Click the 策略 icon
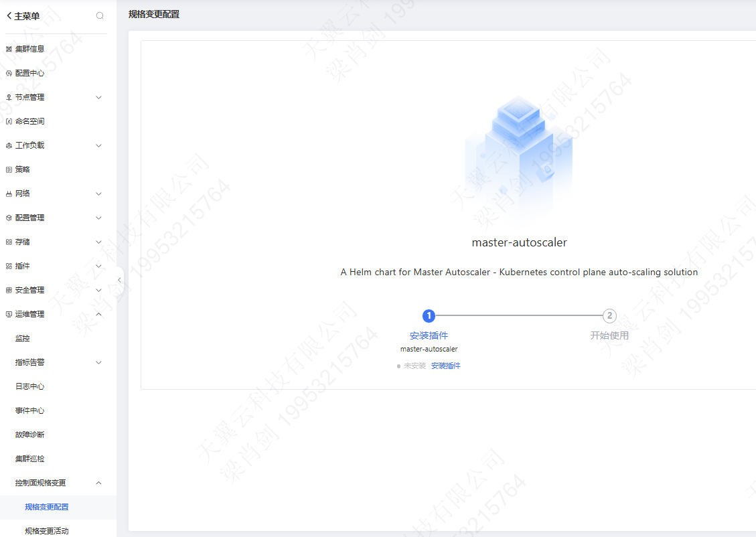Viewport: 756px width, 537px height. click(9, 169)
